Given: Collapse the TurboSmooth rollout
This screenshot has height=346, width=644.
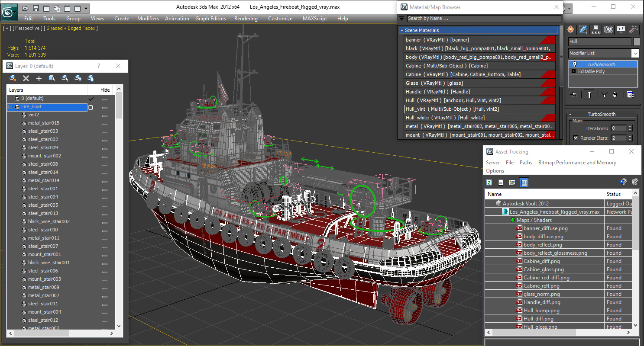Looking at the screenshot, I should 571,114.
